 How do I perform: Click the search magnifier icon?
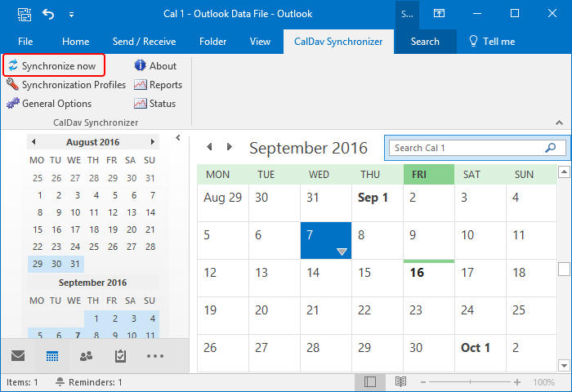(550, 148)
